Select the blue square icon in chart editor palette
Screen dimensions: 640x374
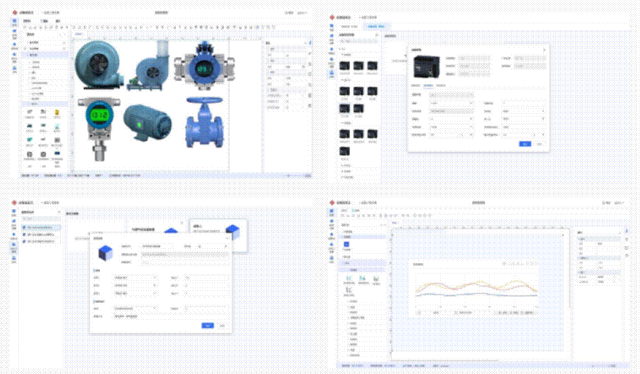pos(347,244)
